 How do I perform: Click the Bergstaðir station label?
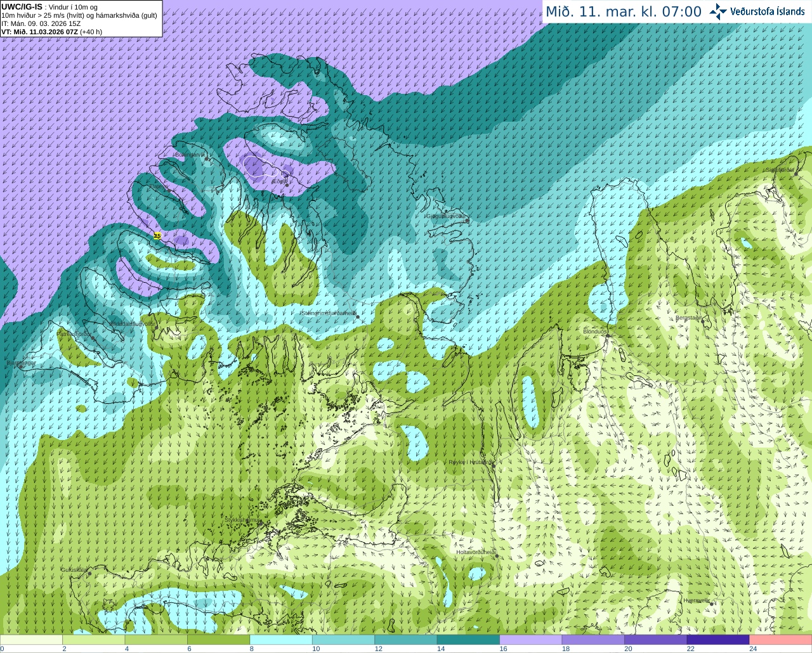click(688, 318)
